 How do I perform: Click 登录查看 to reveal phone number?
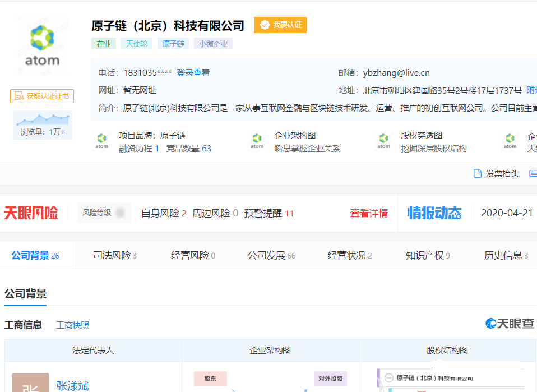click(x=193, y=73)
